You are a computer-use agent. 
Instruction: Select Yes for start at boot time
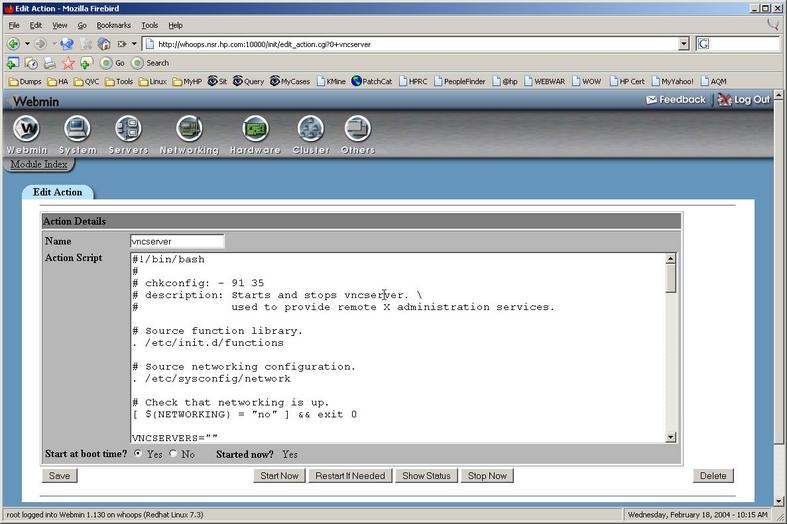click(x=138, y=454)
